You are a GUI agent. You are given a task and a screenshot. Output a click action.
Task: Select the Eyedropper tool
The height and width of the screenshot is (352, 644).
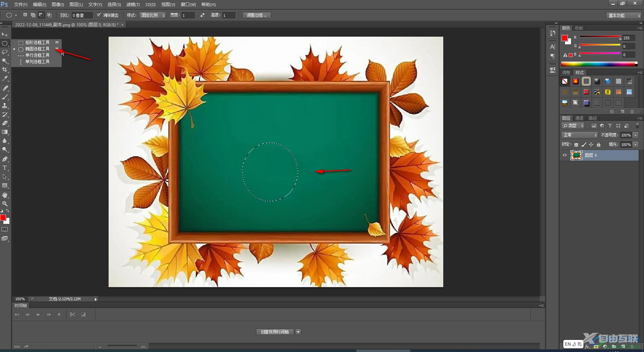tap(5, 78)
